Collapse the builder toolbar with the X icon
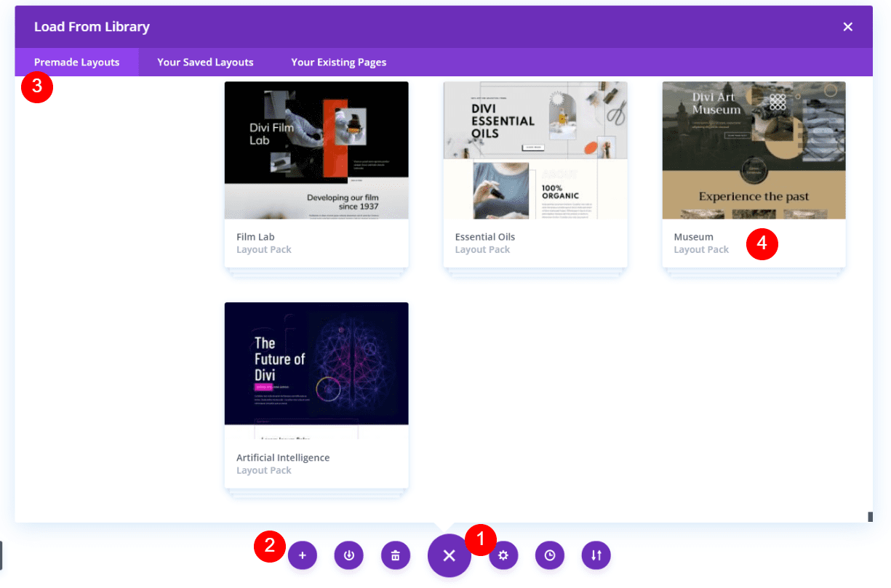 point(449,555)
